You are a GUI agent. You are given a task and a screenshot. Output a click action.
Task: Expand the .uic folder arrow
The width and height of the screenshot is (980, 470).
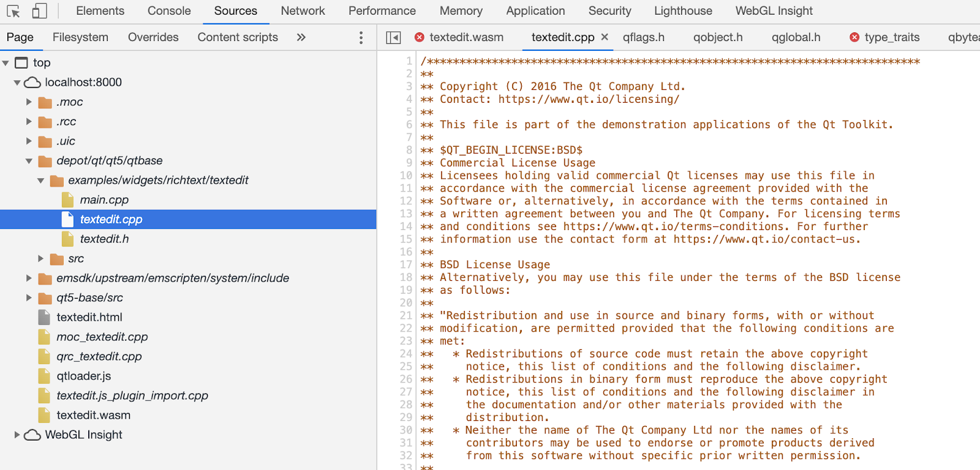(29, 141)
